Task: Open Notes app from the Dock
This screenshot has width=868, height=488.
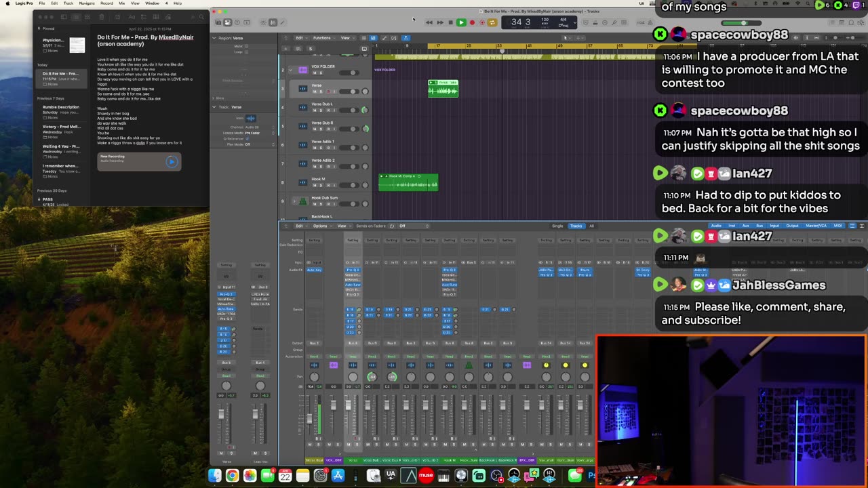Action: tap(302, 476)
